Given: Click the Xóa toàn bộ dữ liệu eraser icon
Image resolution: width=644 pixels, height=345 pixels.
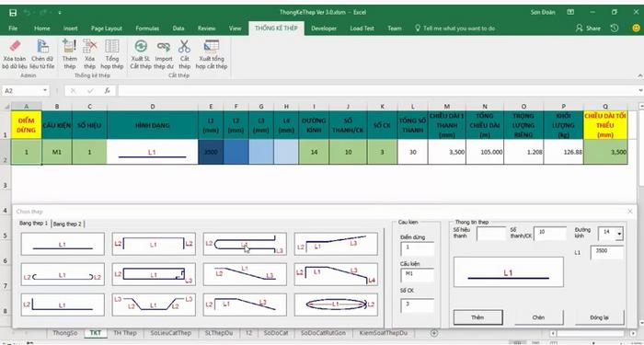Looking at the screenshot, I should tap(15, 46).
